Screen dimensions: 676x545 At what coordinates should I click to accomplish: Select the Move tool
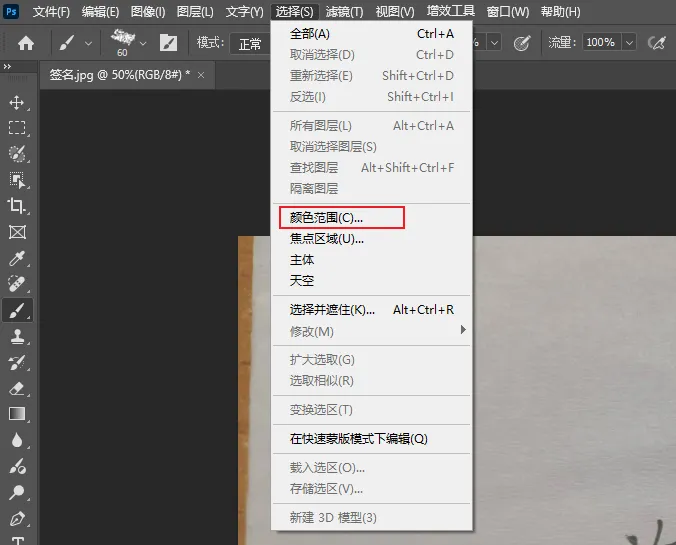pos(17,102)
